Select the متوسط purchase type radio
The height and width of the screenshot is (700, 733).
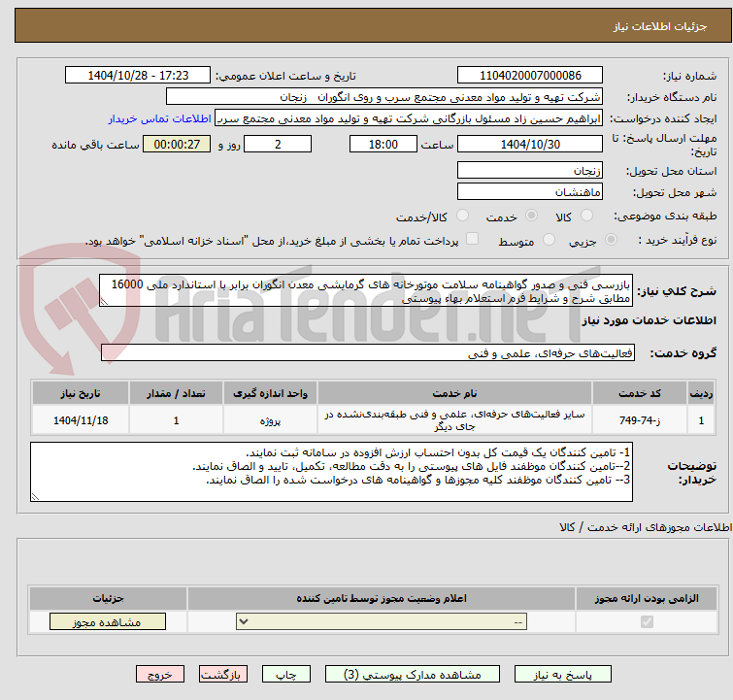coord(549,240)
